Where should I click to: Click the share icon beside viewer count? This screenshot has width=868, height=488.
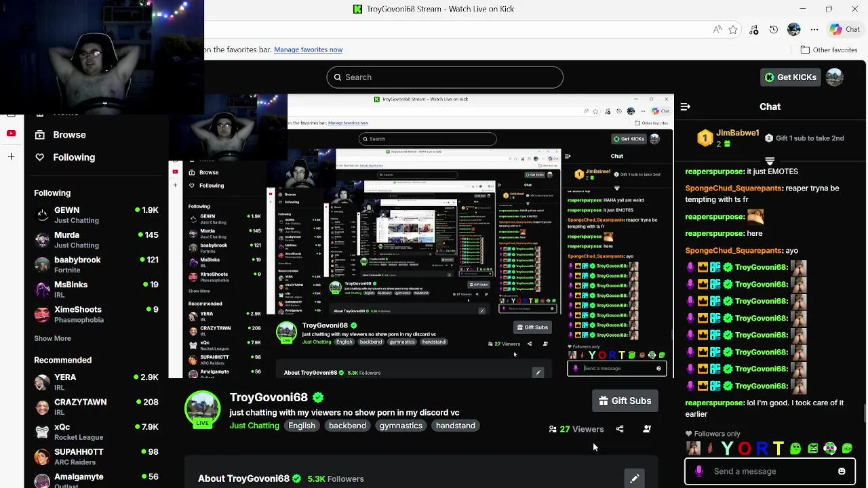coord(620,429)
